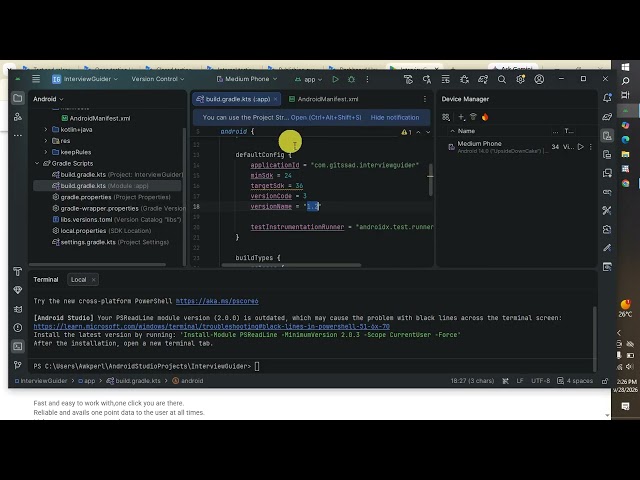The height and width of the screenshot is (480, 640).
Task: Open the Git branches tool icon
Action: pyautogui.click(x=18, y=364)
